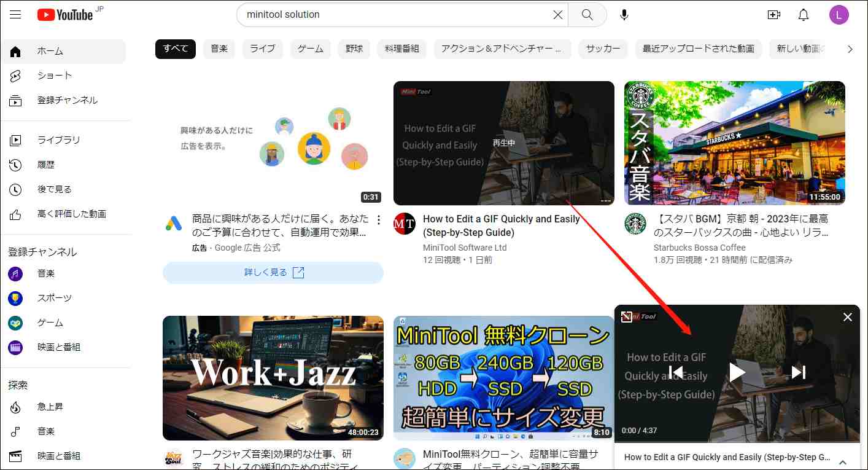Screen dimensions: 868x470
Task: Click the YouTube logo
Action: [x=65, y=15]
